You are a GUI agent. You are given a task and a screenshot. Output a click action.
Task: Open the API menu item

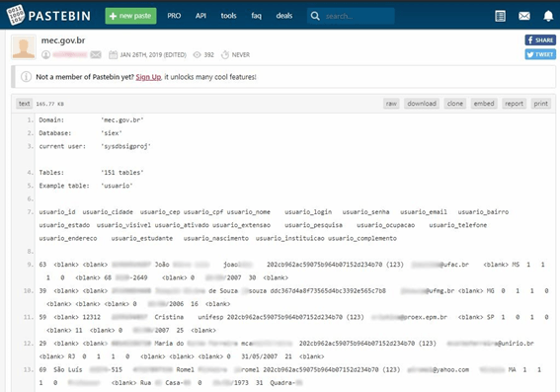point(200,16)
